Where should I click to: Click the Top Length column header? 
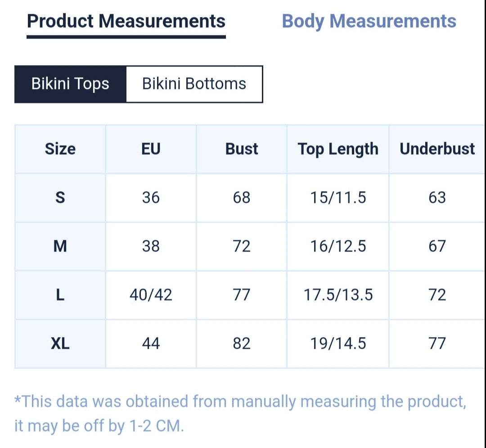coord(338,149)
